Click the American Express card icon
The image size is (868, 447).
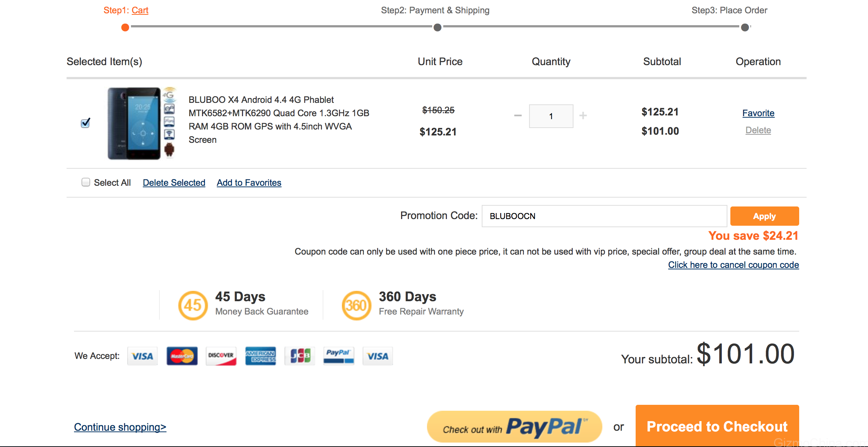[260, 356]
